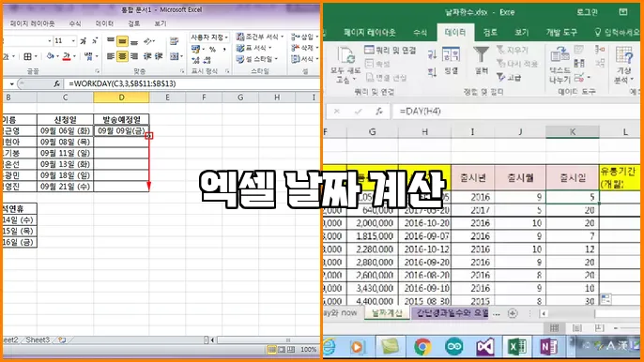644x362 pixels.
Task: Open OneNote from the Windows taskbar
Action: coord(547,347)
